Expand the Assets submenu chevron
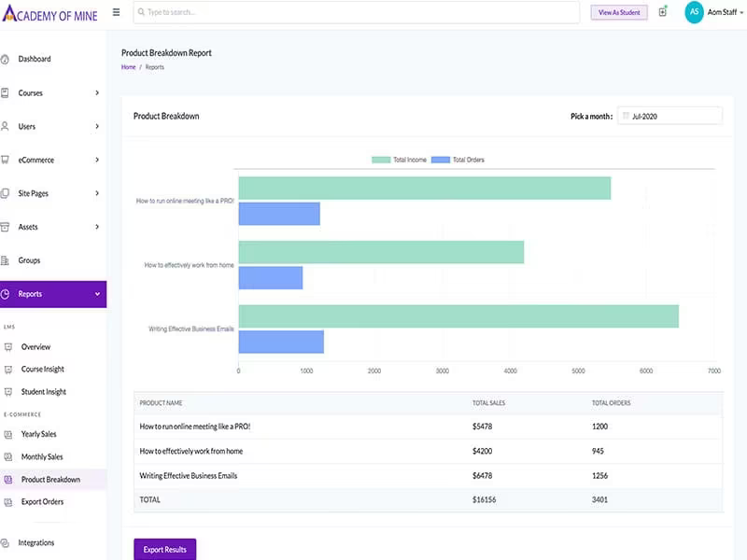 pos(97,227)
